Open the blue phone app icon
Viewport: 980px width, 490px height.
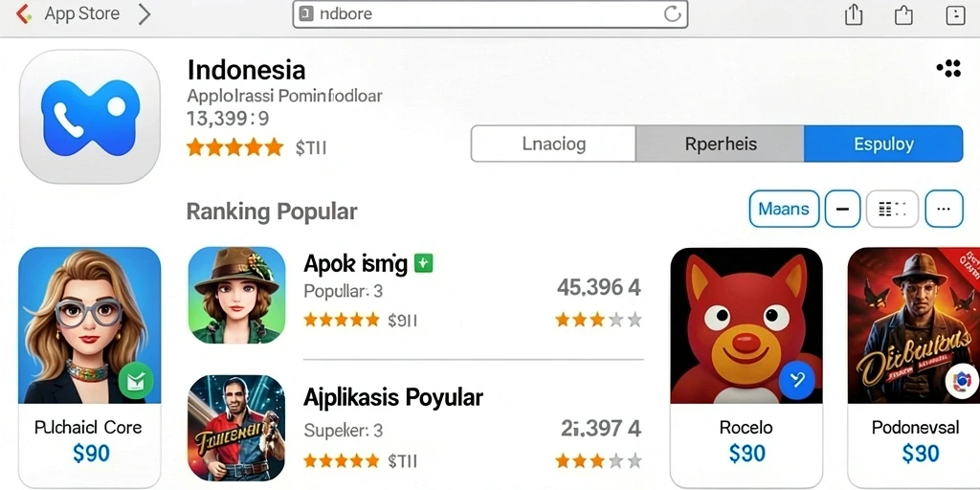click(90, 117)
